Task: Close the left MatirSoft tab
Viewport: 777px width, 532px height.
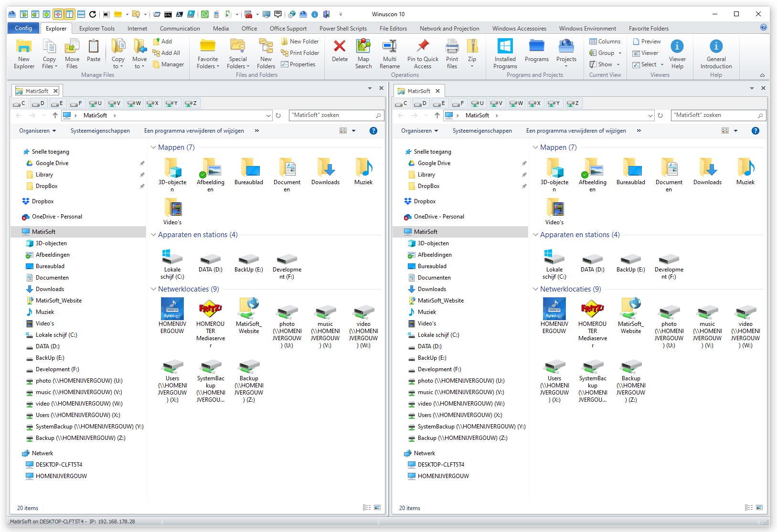Action: pyautogui.click(x=55, y=91)
